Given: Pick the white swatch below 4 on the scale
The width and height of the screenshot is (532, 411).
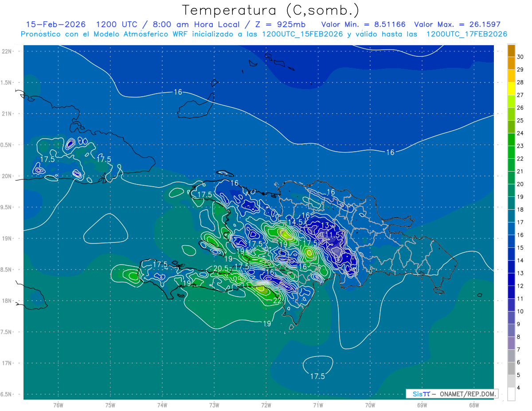Looking at the screenshot, I should (x=511, y=394).
